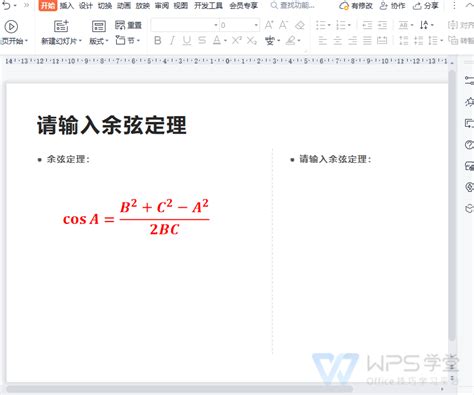
Task: Switch to the Design (设计) tab
Action: 86,6
